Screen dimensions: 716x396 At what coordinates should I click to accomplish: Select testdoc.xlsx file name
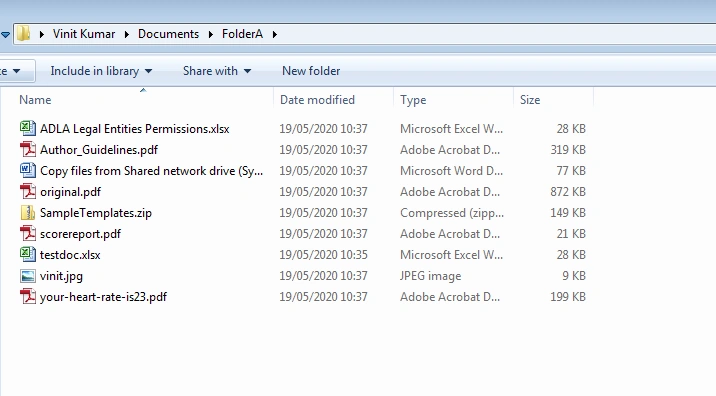(x=70, y=255)
